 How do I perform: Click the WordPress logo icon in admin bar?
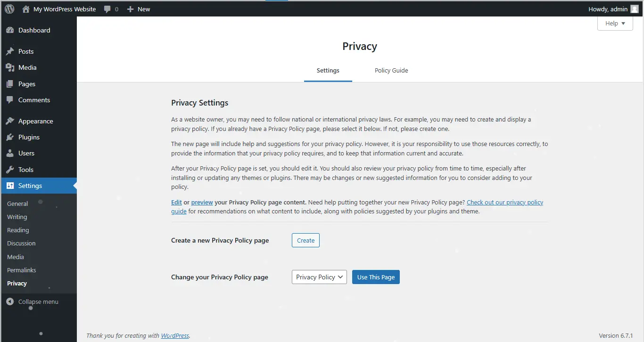pyautogui.click(x=9, y=9)
